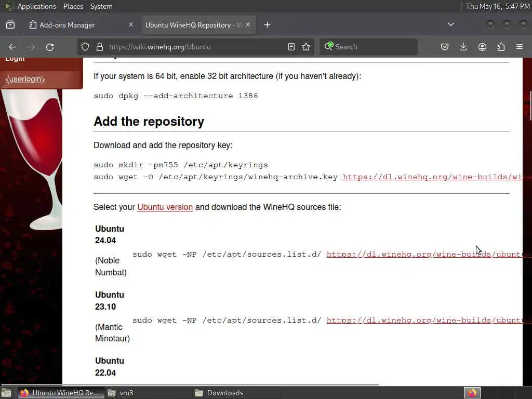Viewport: 532px width, 399px height.
Task: Follow the <userlogin> sidebar link
Action: coord(25,79)
